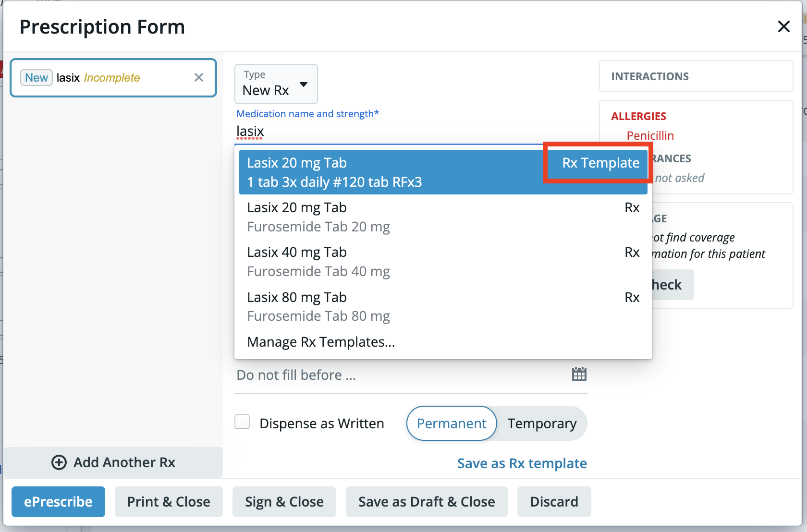Click 'Save as Rx template'

pyautogui.click(x=522, y=463)
